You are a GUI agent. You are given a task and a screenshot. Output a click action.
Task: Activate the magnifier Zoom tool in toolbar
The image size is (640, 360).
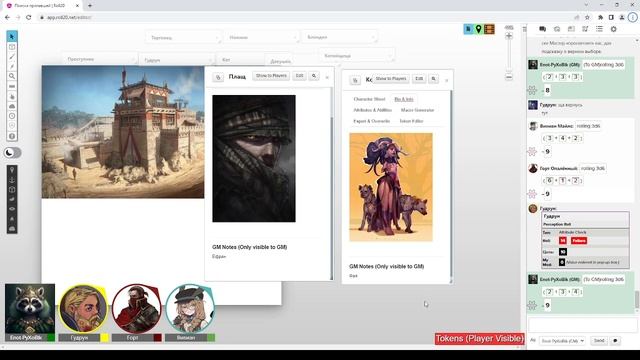[12, 76]
